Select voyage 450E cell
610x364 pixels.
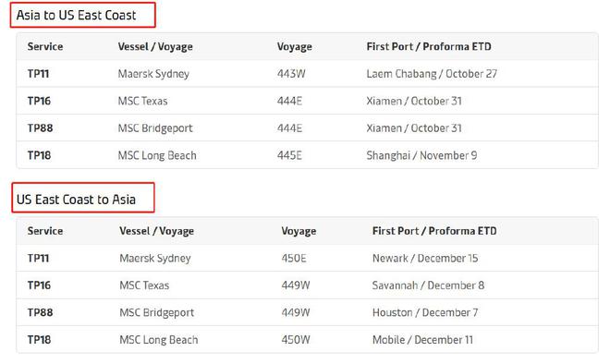pyautogui.click(x=294, y=258)
